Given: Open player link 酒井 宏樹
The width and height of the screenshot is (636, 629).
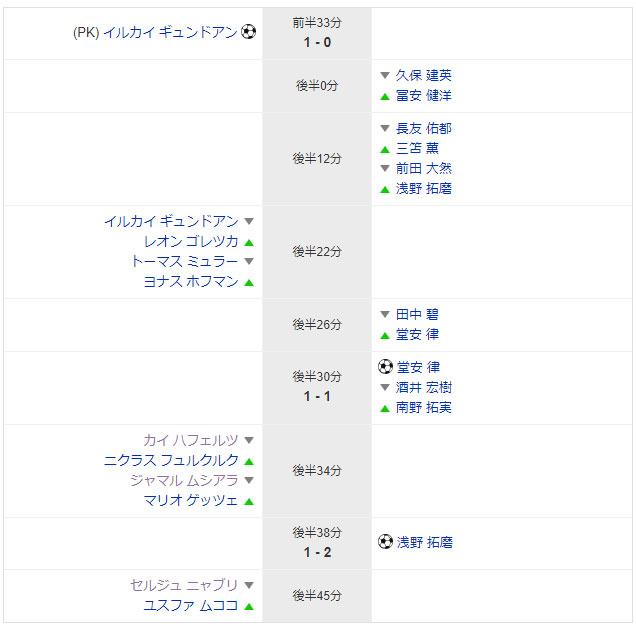Looking at the screenshot, I should click(x=423, y=387).
